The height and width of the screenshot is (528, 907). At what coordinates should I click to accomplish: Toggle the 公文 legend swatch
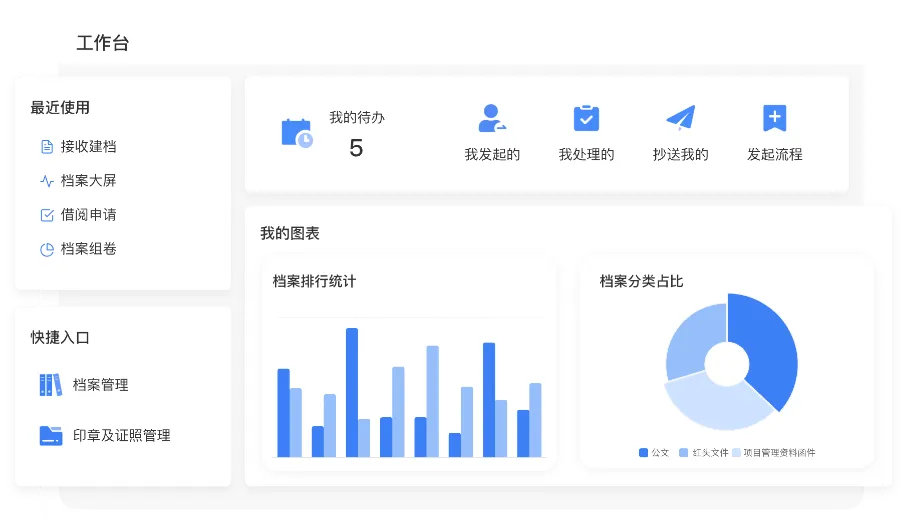(643, 453)
